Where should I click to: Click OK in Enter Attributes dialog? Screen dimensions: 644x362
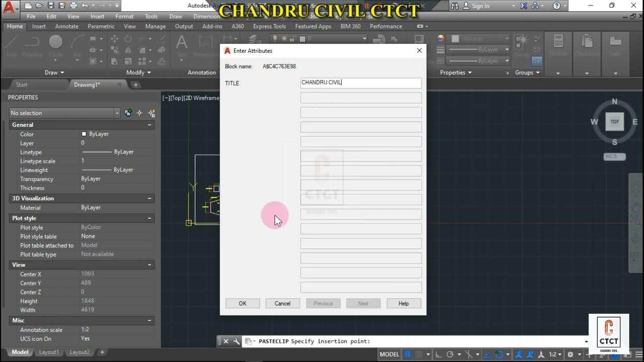[x=243, y=303]
